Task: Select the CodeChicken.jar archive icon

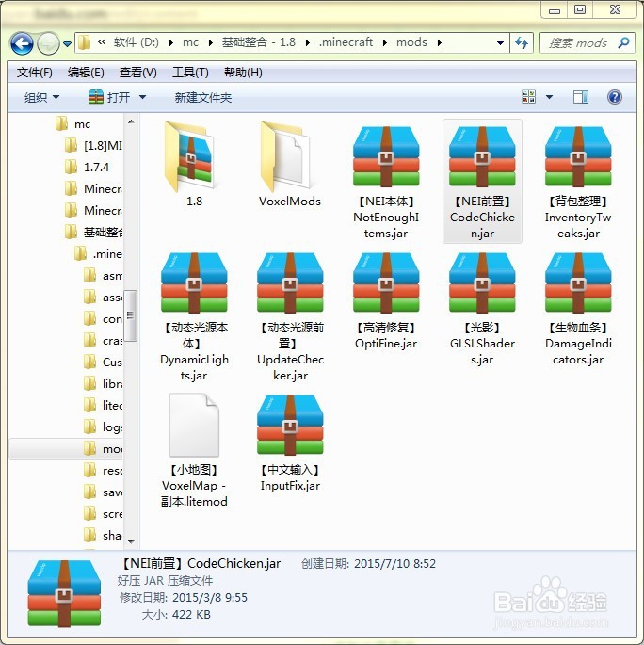Action: point(482,156)
